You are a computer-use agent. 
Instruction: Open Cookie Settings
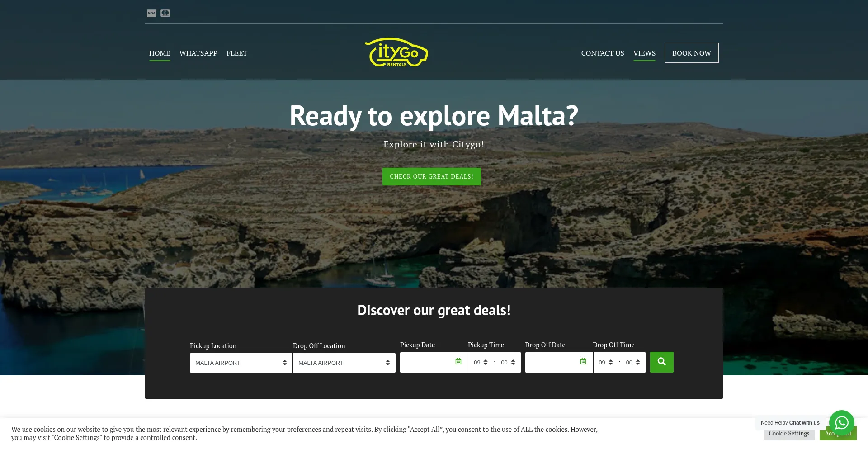789,433
